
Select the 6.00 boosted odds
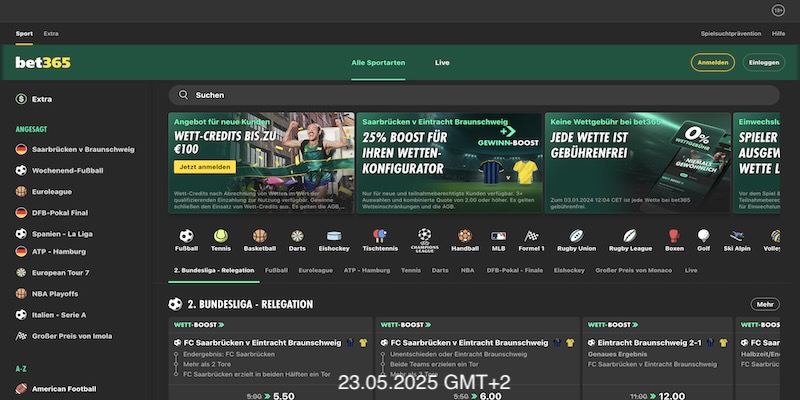[x=491, y=395]
